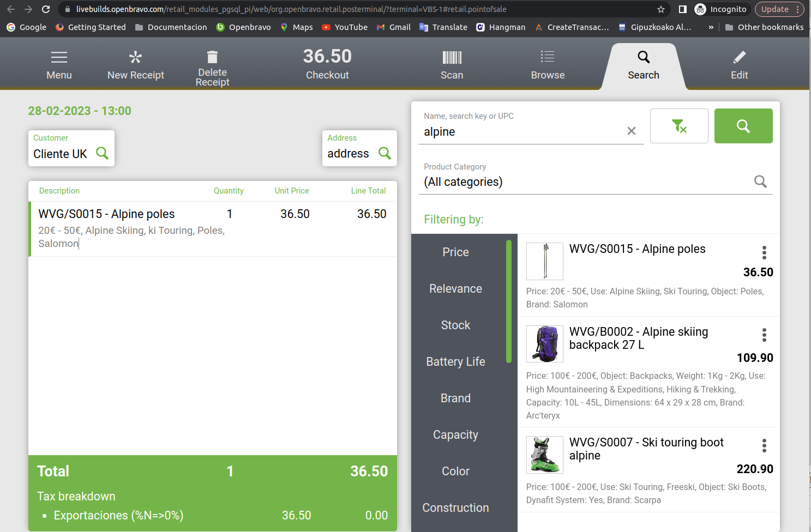The width and height of the screenshot is (811, 532).
Task: Select the Alpine poles receipt line
Action: tap(213, 229)
